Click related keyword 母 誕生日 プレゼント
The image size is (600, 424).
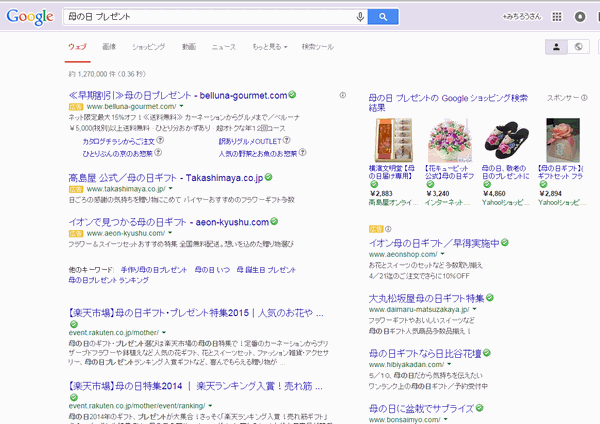pos(266,270)
